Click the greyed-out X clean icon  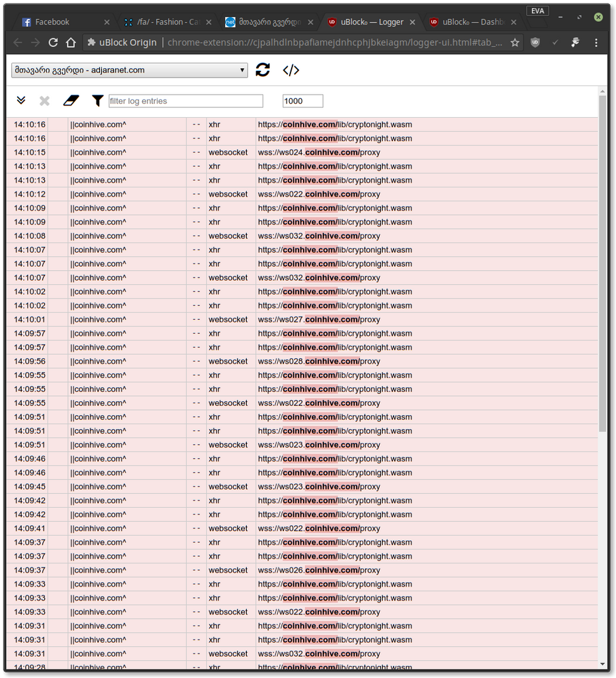[44, 101]
